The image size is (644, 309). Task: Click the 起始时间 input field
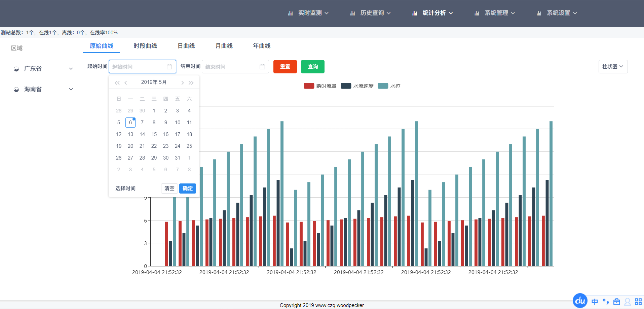143,67
